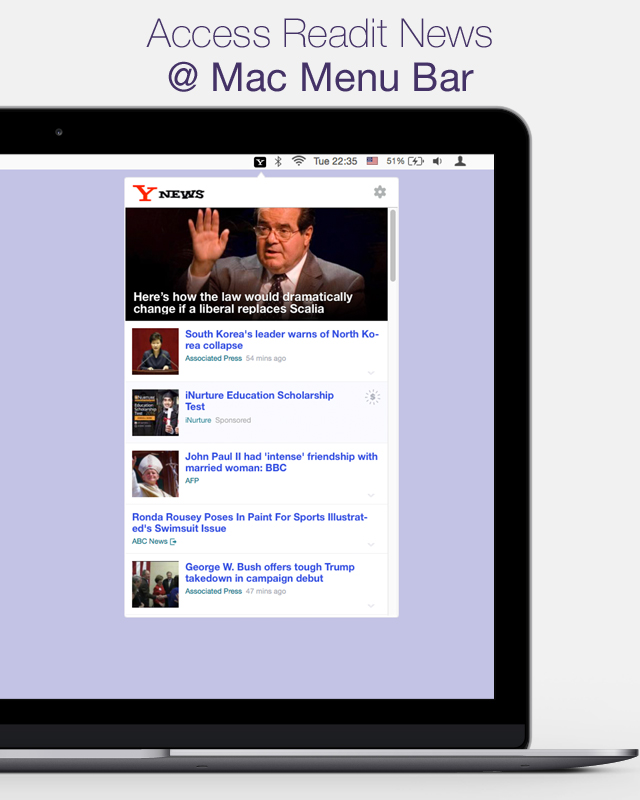Click the '47 mins ago' timestamp
The image size is (640, 800).
pyautogui.click(x=266, y=591)
